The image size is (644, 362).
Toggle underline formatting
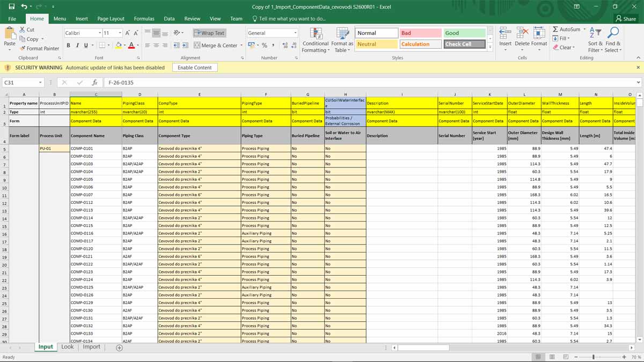pyautogui.click(x=86, y=46)
